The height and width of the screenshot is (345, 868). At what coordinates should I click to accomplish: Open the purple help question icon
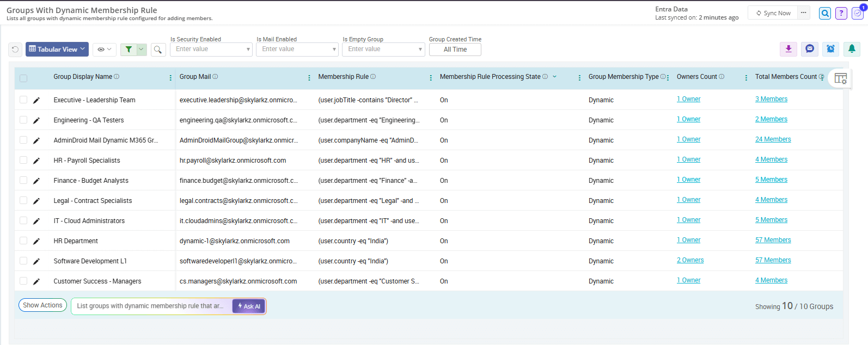(x=841, y=13)
